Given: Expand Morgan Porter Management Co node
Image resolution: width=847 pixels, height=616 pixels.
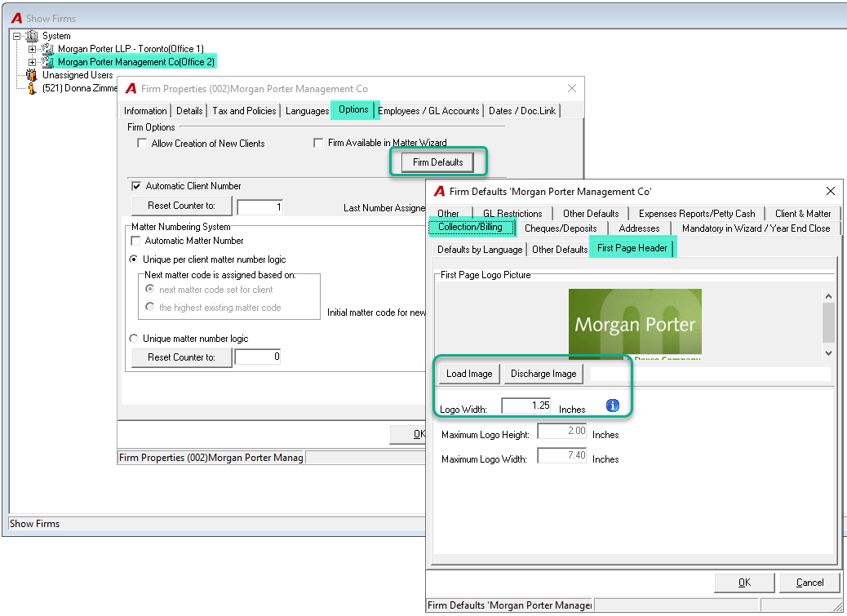Looking at the screenshot, I should click(33, 62).
